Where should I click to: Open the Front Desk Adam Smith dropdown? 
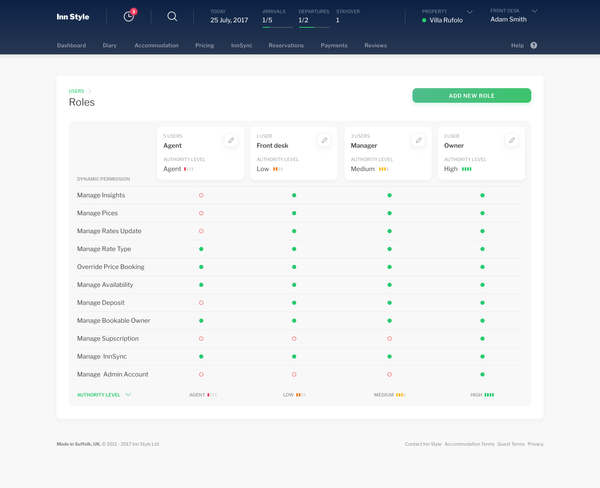[x=535, y=11]
